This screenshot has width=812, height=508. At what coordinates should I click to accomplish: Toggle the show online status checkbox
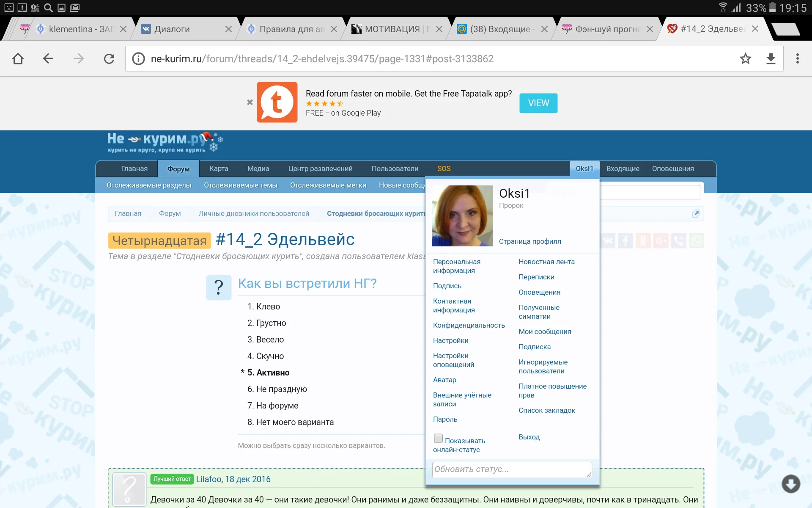tap(438, 439)
